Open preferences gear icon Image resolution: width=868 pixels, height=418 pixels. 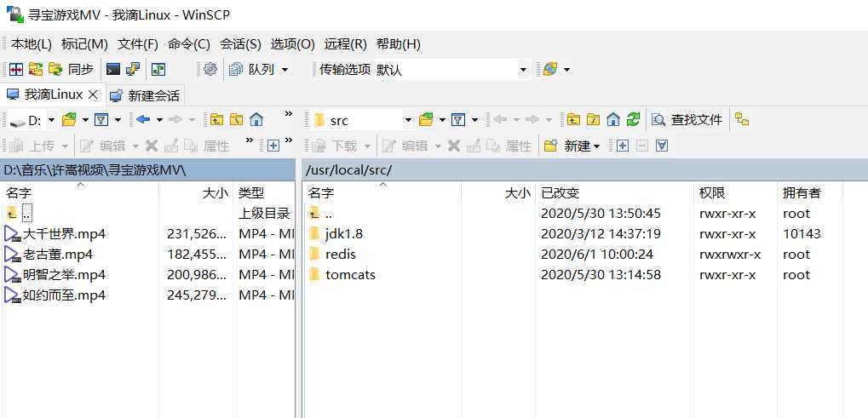point(210,69)
